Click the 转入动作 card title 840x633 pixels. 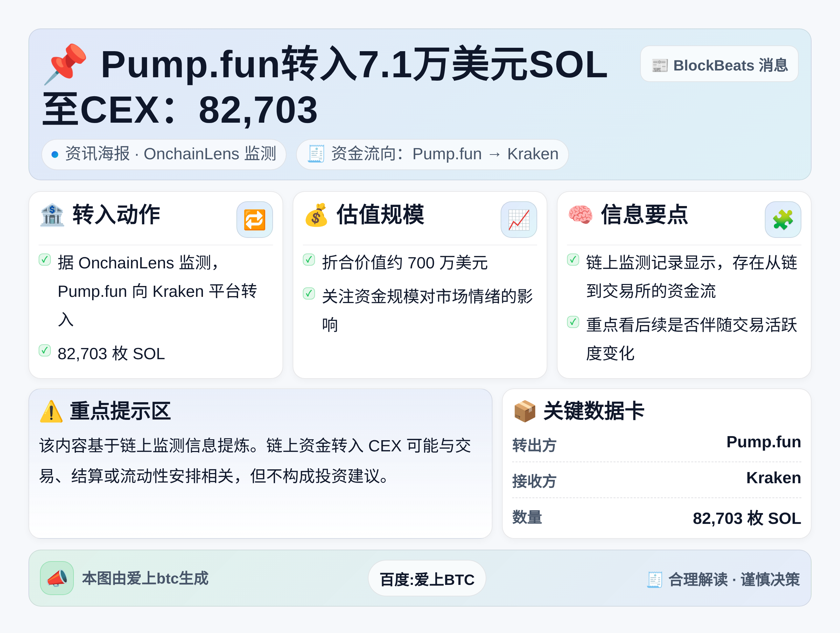click(116, 215)
